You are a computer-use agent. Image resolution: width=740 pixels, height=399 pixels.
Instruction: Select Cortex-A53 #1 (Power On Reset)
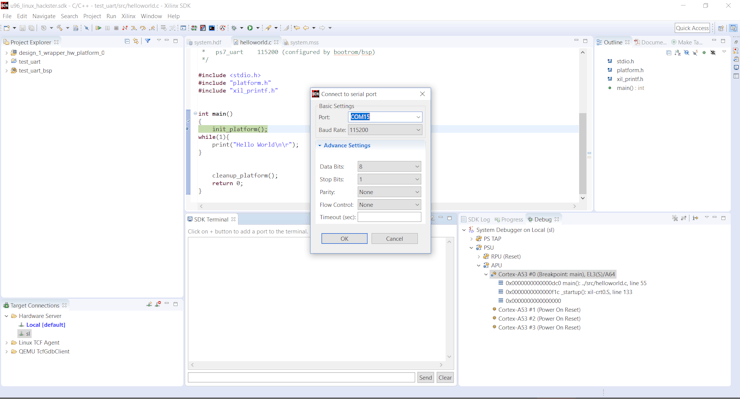click(x=539, y=310)
